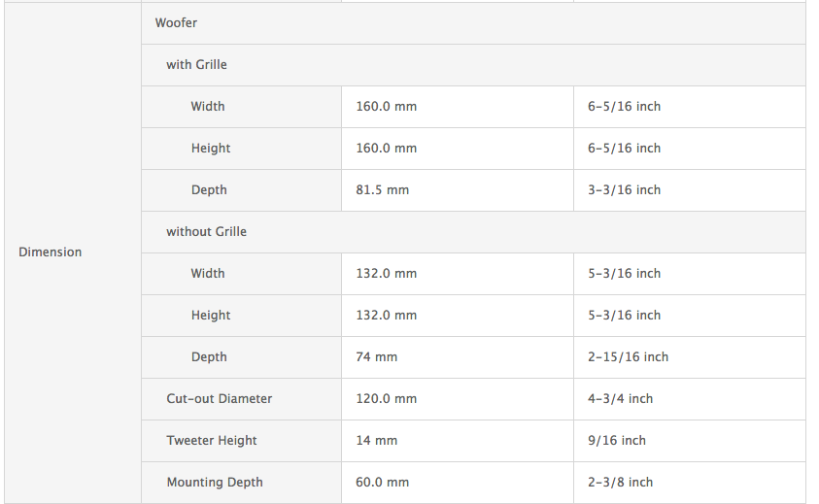Click the Mounting Depth label
The height and width of the screenshot is (504, 819).
click(x=215, y=483)
